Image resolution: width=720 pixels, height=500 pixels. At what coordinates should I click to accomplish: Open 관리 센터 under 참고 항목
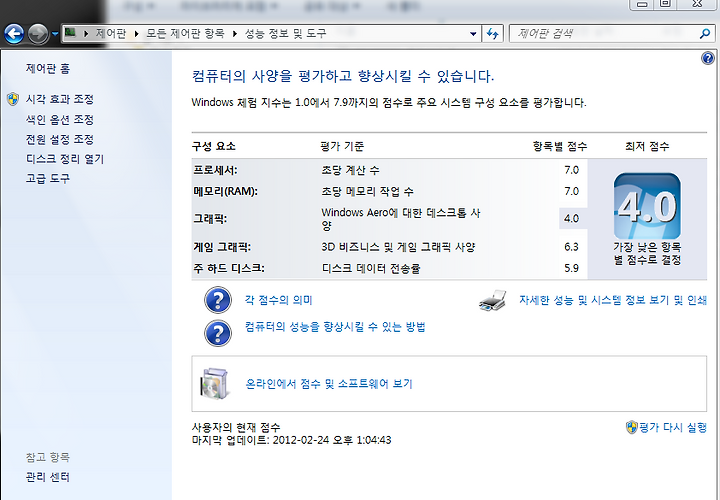point(48,478)
